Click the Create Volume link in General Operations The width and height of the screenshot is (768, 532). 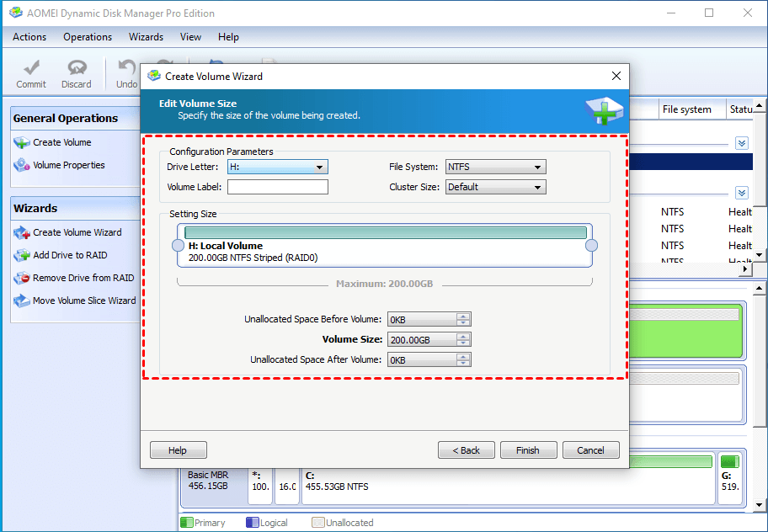[62, 142]
